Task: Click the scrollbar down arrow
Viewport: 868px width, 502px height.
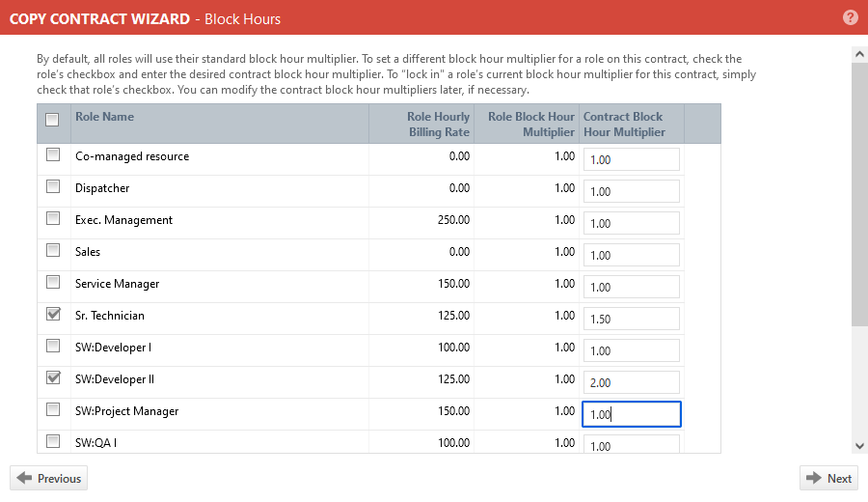Action: pos(859,445)
